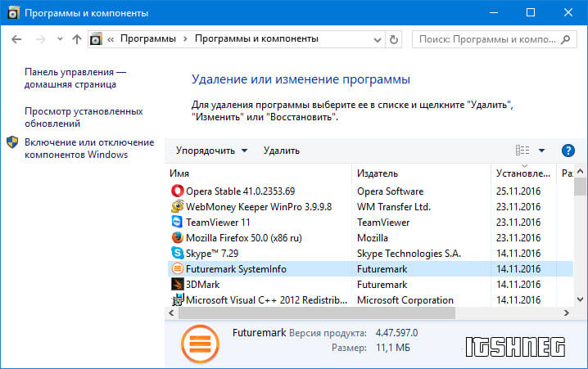Open the Упорядочить dropdown menu
This screenshot has width=588, height=369.
click(210, 151)
